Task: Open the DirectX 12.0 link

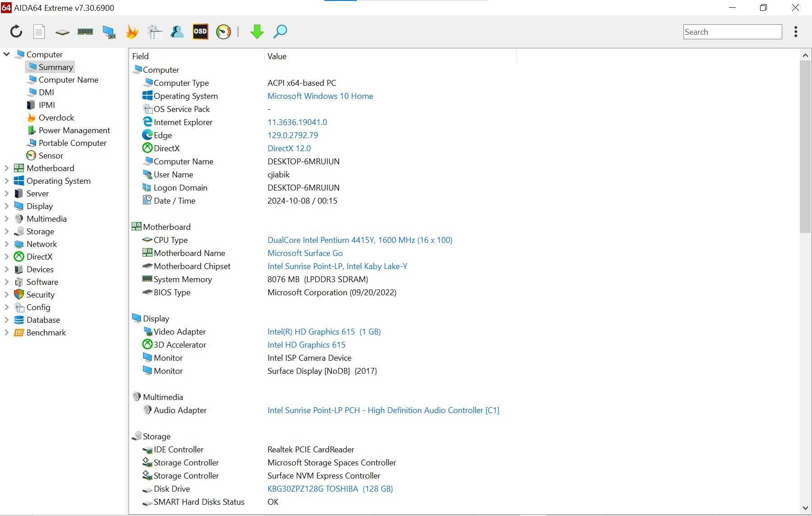Action: coord(289,148)
